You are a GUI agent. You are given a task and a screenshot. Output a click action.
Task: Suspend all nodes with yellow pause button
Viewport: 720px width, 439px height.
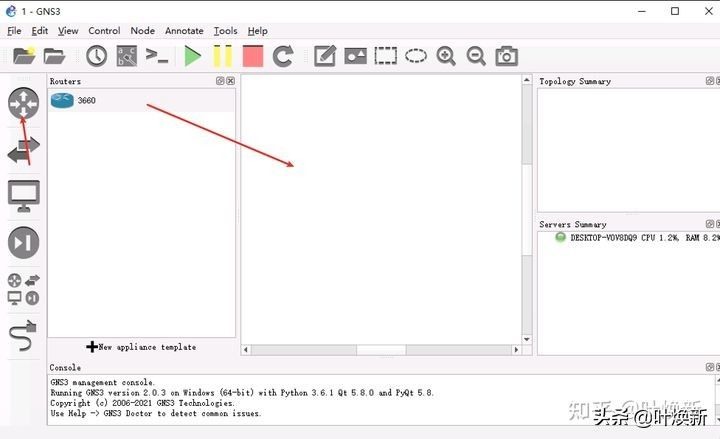(x=222, y=56)
